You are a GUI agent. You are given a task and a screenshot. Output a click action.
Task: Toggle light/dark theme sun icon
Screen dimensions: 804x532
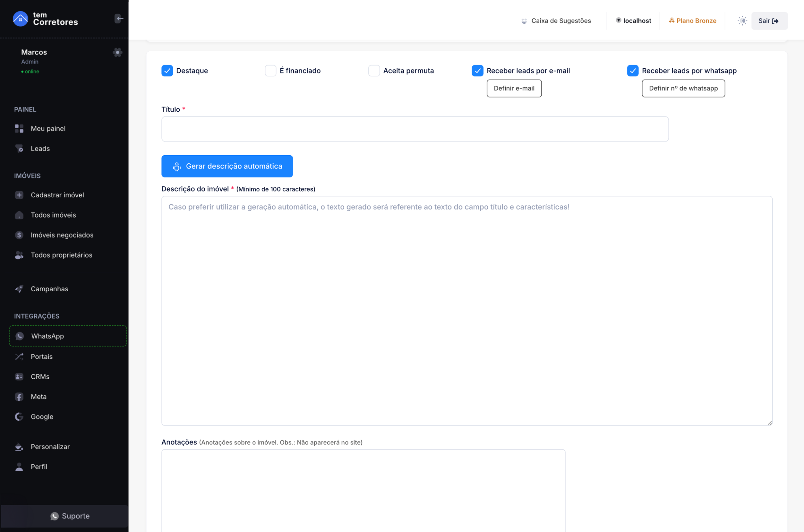pyautogui.click(x=742, y=21)
